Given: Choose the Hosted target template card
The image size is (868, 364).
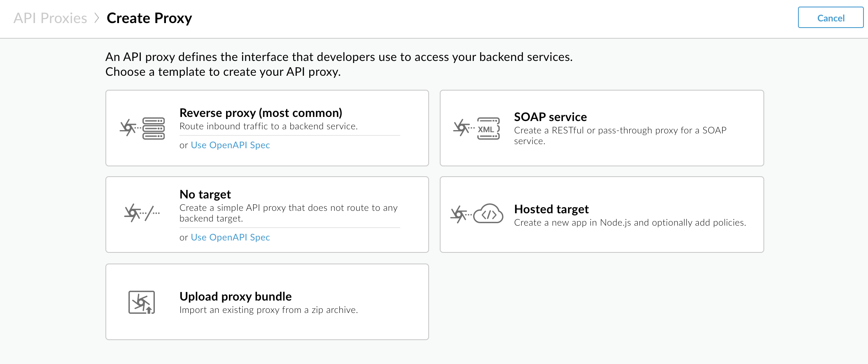Looking at the screenshot, I should coord(602,214).
